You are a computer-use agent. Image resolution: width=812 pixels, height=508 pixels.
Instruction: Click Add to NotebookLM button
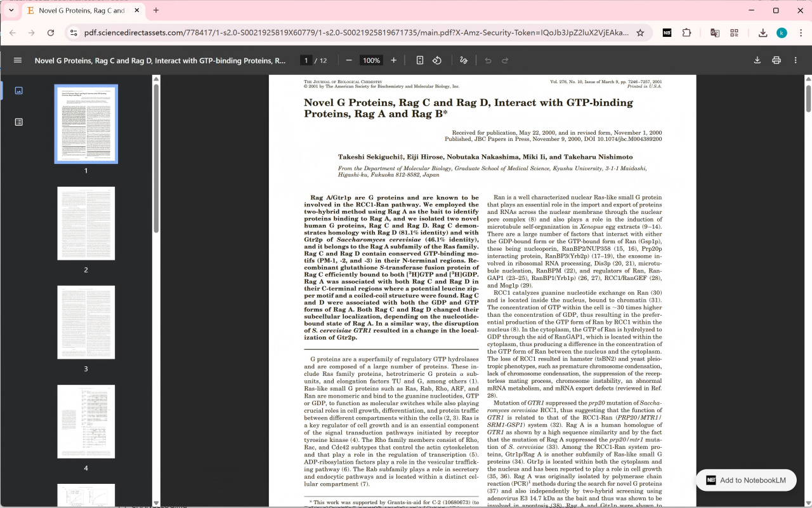click(x=746, y=480)
